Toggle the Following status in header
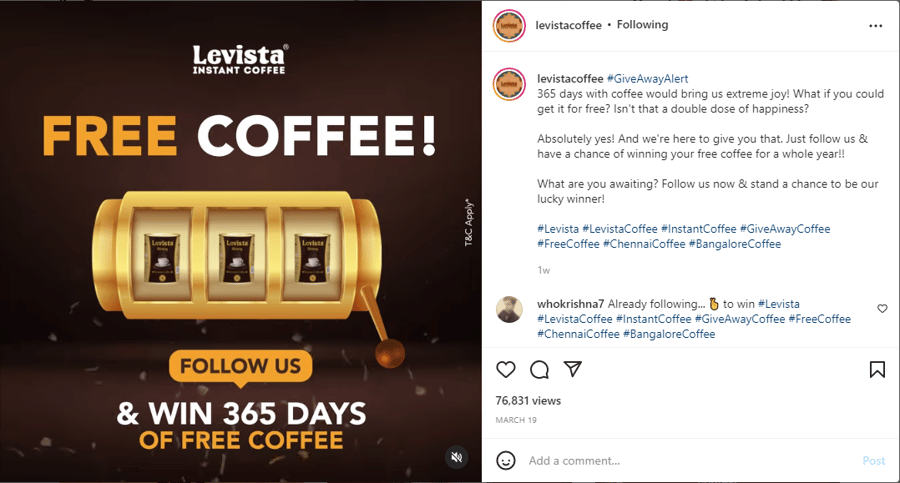900x483 pixels. pyautogui.click(x=642, y=25)
